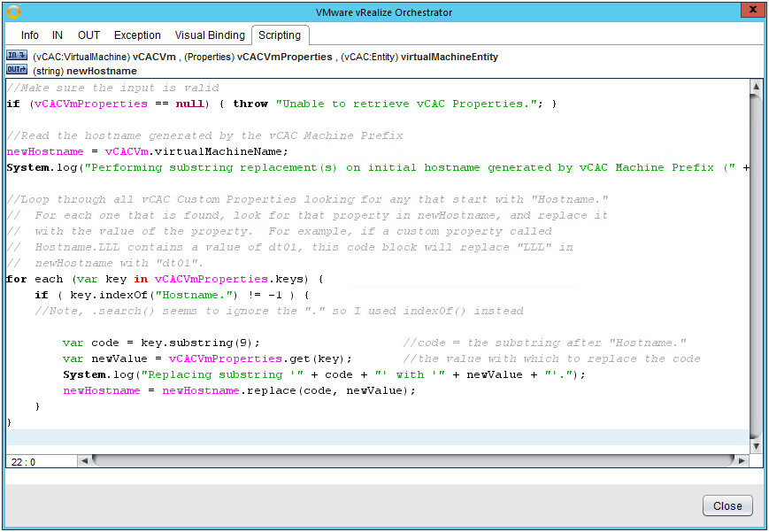Image resolution: width=769 pixels, height=532 pixels.
Task: Click the IN parameters arrow icon
Action: coord(16,56)
